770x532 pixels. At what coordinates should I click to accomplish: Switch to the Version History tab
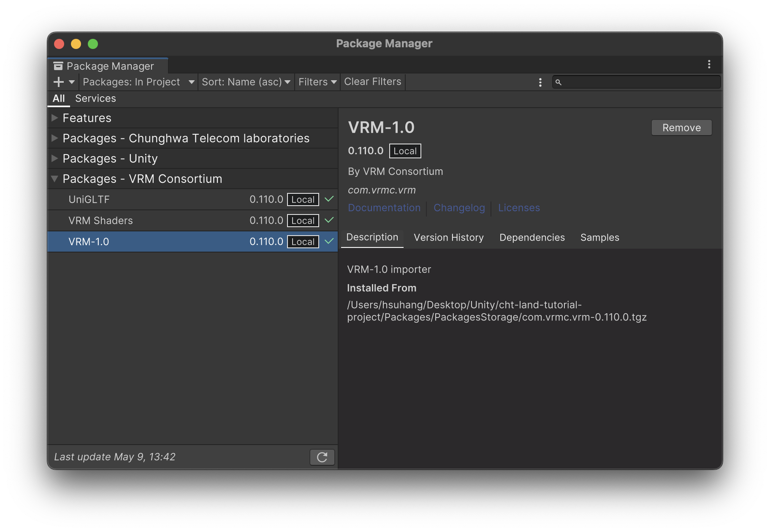click(449, 237)
